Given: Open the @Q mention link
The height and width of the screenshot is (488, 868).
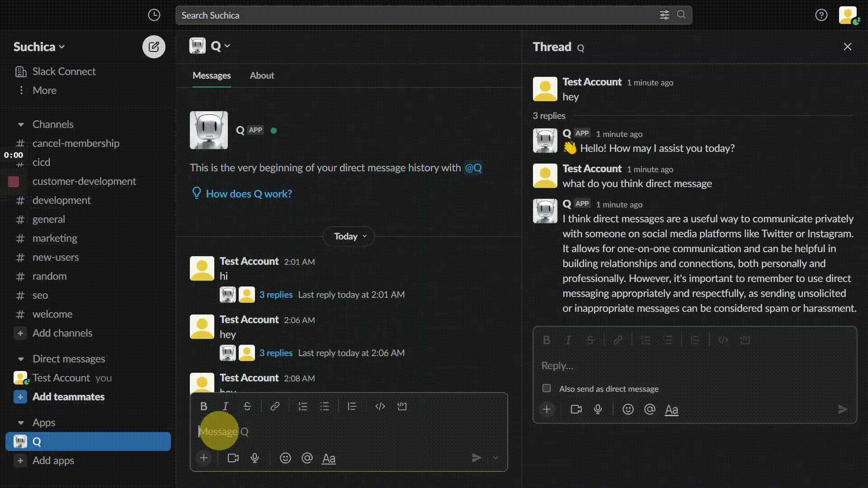Looking at the screenshot, I should pos(473,168).
